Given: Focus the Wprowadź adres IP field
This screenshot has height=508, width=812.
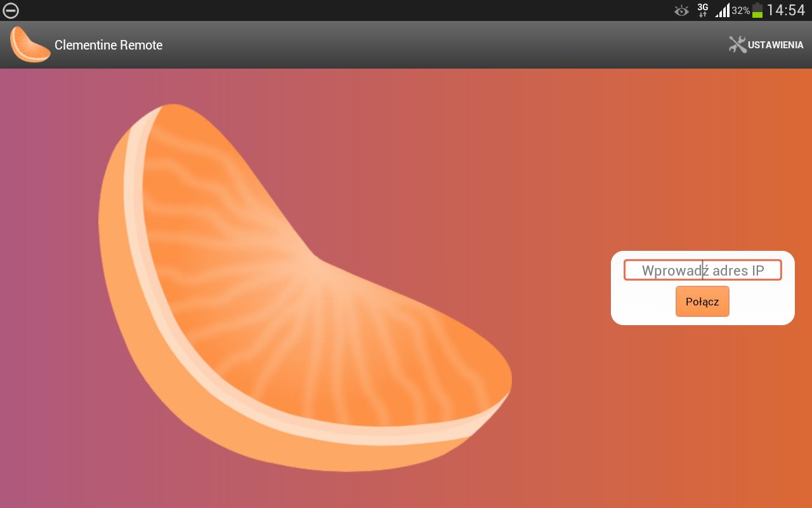Looking at the screenshot, I should (x=703, y=270).
